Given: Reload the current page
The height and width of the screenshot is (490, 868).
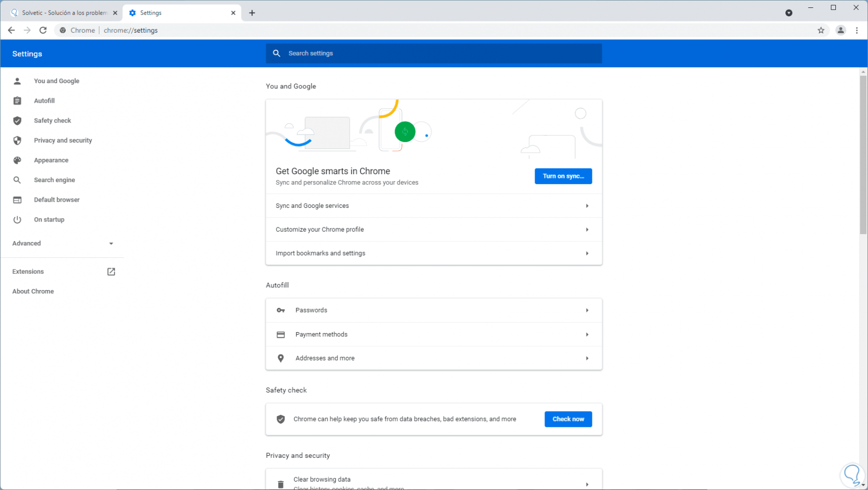Looking at the screenshot, I should 43,31.
